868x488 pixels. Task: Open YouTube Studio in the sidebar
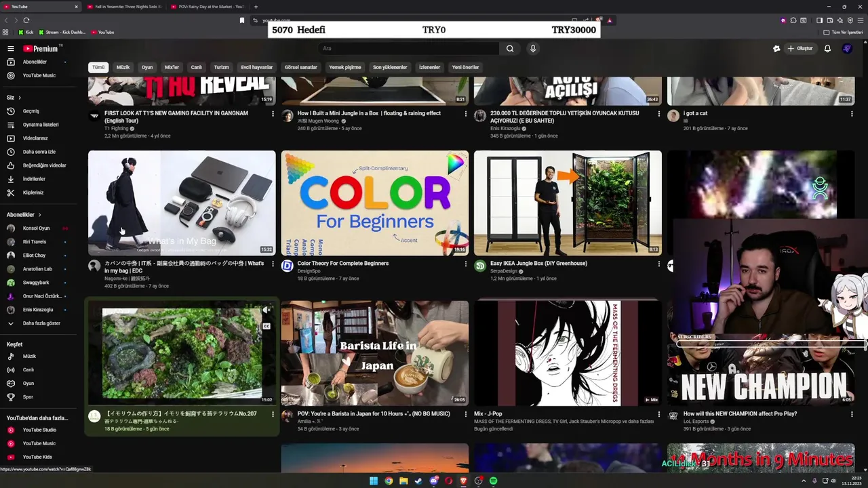coord(37,430)
